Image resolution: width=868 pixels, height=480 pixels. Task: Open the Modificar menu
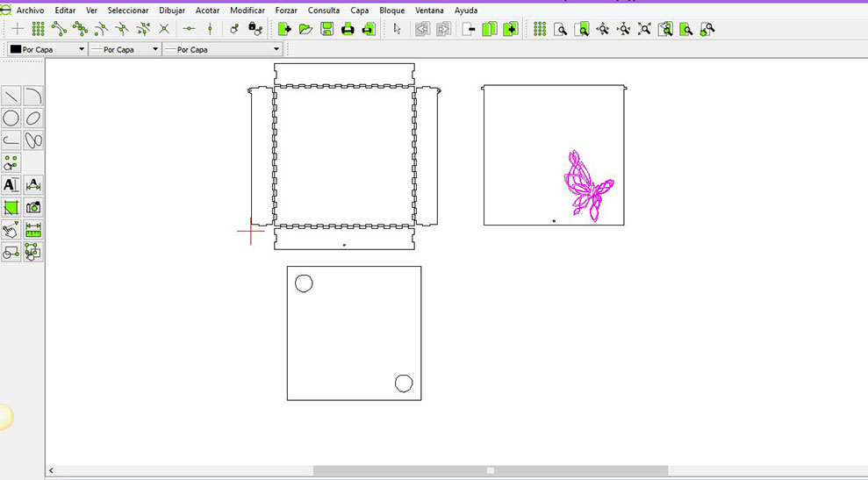tap(247, 10)
